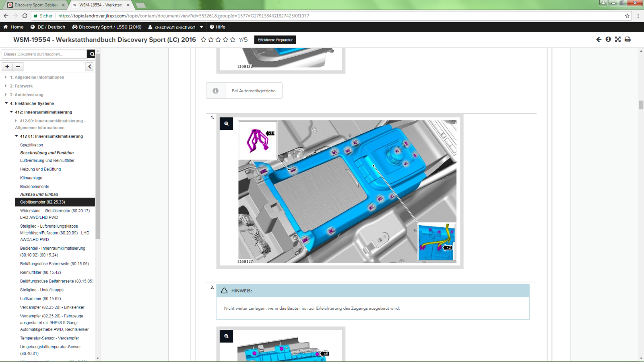Open document info icon in header
Screen dimensions: 644x362
(608, 39)
